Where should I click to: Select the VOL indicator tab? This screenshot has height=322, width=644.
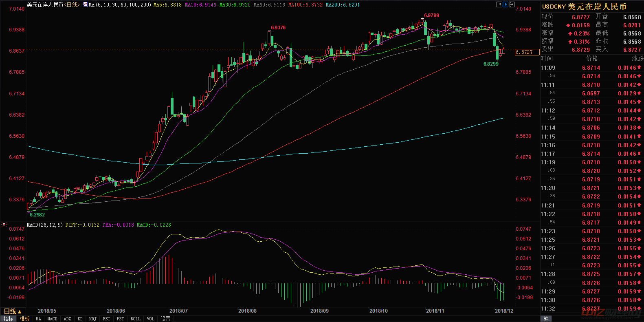[151, 319]
